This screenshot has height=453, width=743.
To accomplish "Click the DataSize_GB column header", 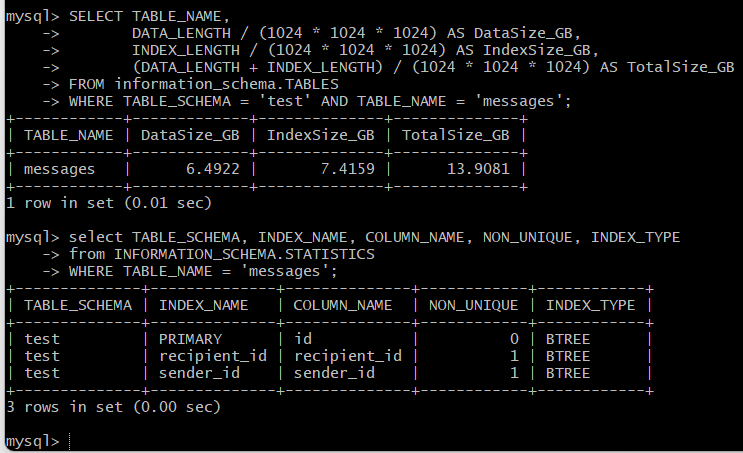I will click(x=190, y=135).
